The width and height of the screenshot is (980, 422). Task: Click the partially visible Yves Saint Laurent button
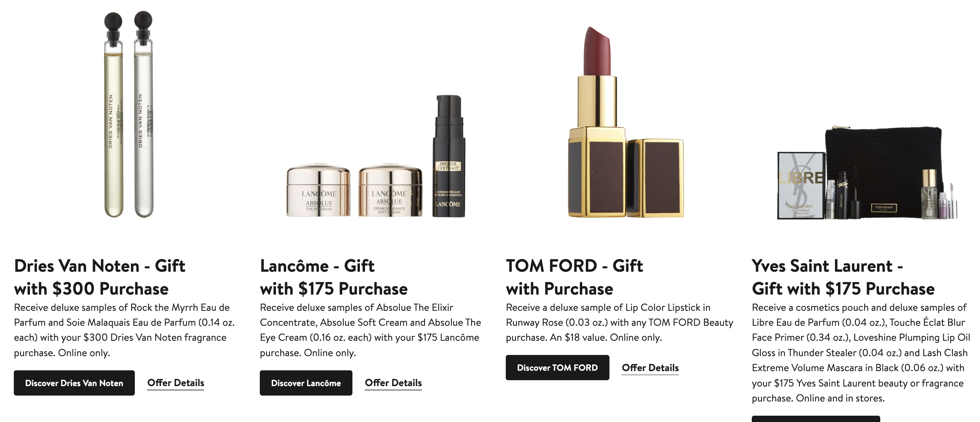[x=816, y=419]
